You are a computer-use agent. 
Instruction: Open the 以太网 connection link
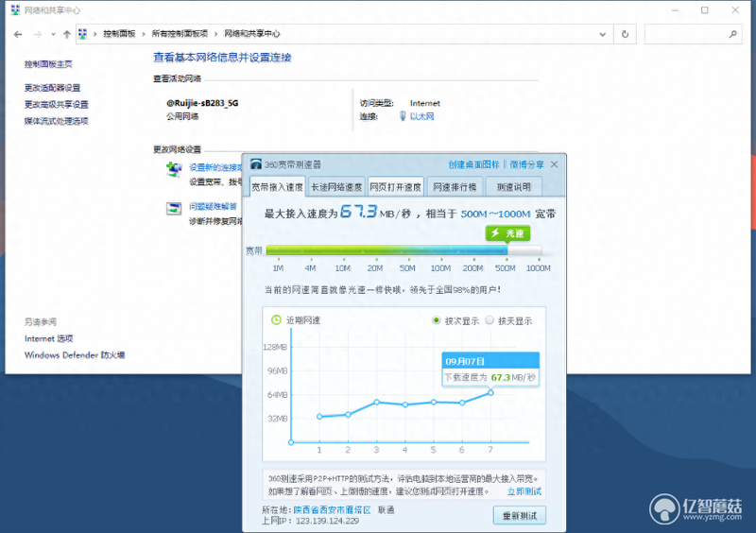(x=421, y=116)
